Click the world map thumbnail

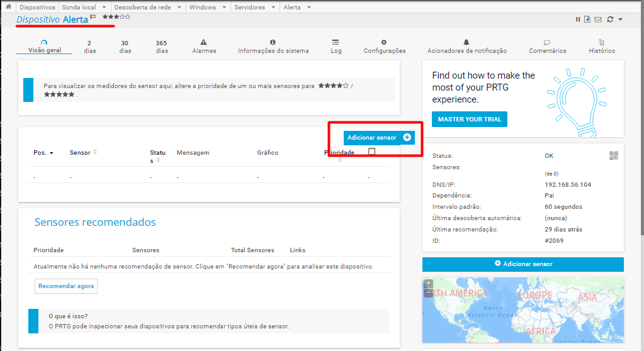click(x=523, y=310)
